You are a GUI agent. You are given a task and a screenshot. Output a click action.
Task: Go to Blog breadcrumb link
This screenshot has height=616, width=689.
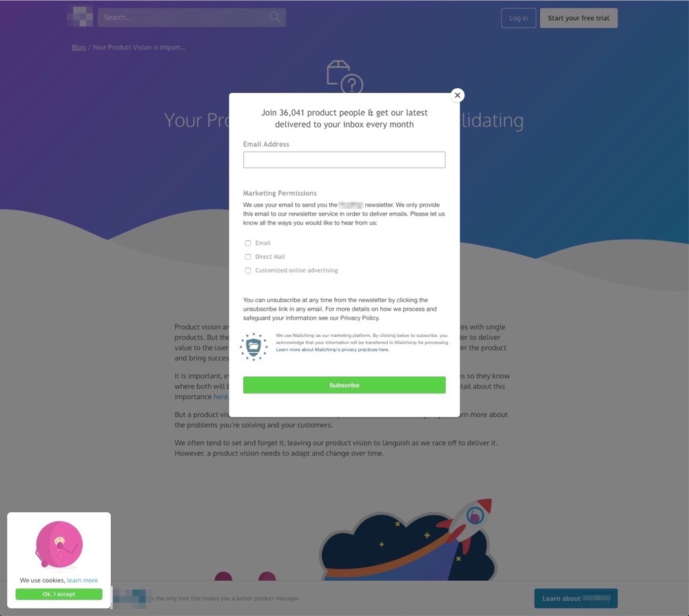click(x=79, y=47)
